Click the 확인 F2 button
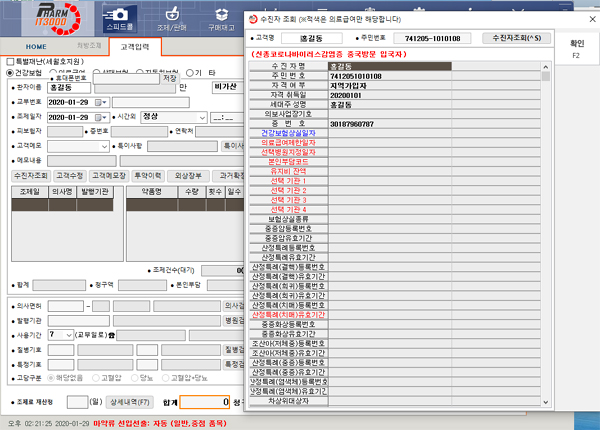The image size is (600, 430). coord(577,48)
